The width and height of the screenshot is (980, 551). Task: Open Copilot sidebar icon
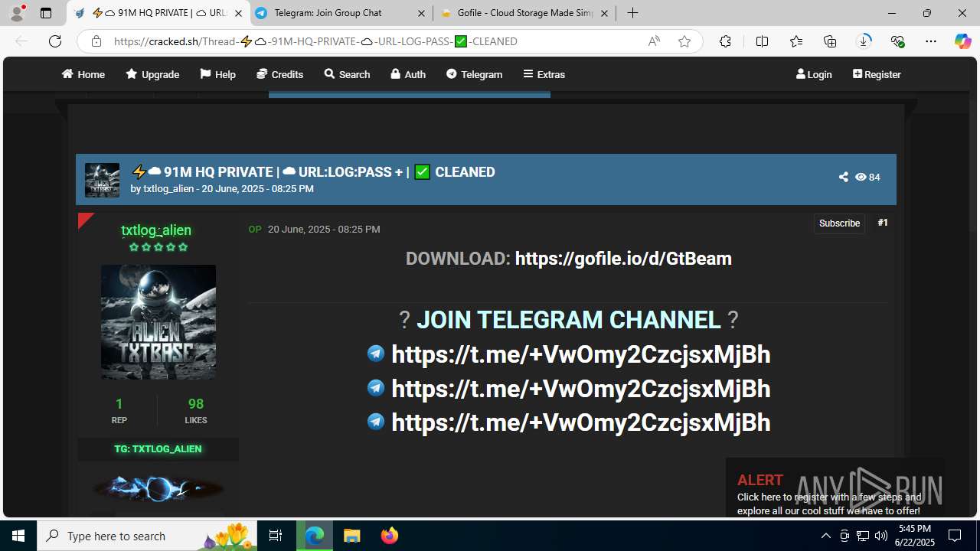tap(962, 41)
